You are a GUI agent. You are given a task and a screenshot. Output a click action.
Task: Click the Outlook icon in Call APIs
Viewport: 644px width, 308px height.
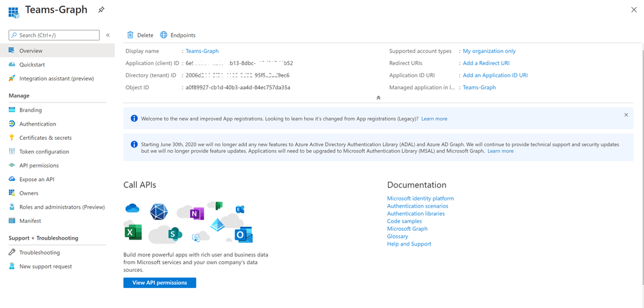[x=243, y=235]
